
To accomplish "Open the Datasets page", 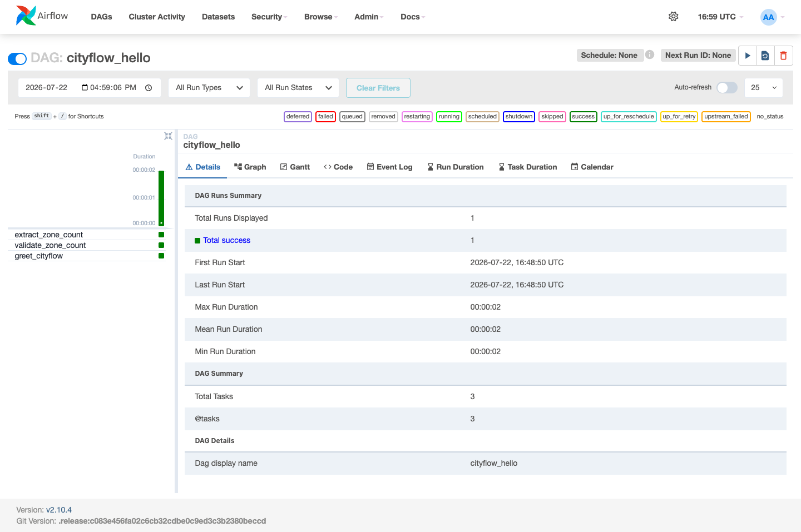I will (218, 17).
